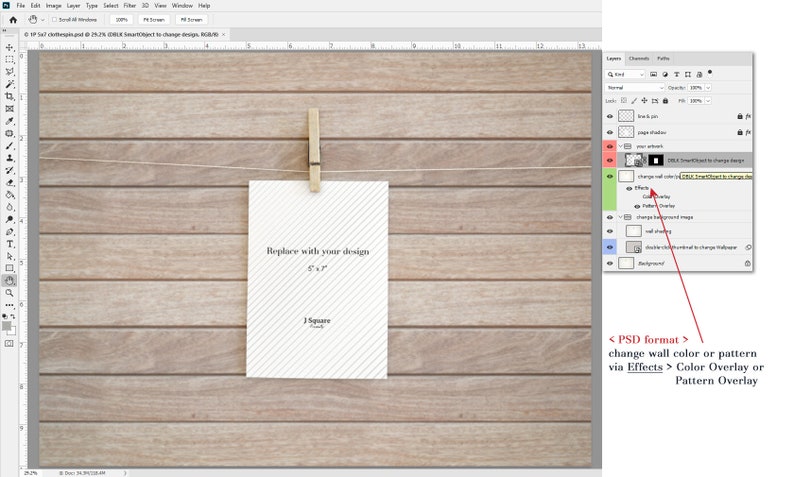Hide the 'page shadow' layer
794x477 pixels.
coord(610,132)
